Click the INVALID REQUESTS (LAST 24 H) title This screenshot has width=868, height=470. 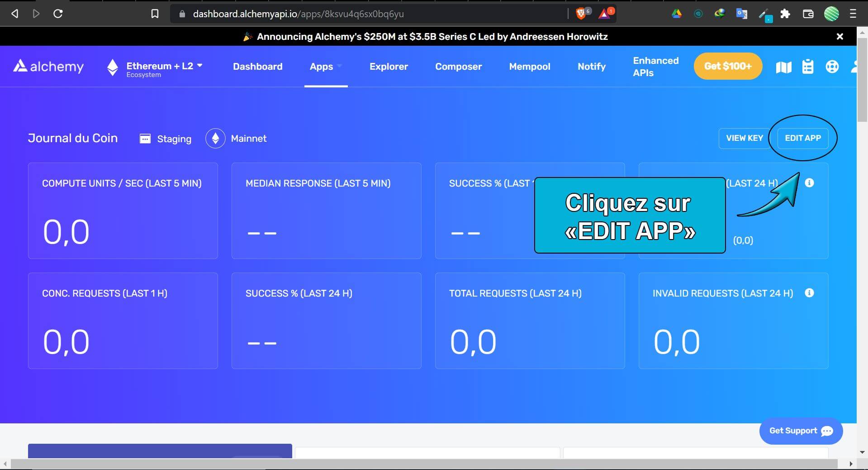tap(722, 293)
